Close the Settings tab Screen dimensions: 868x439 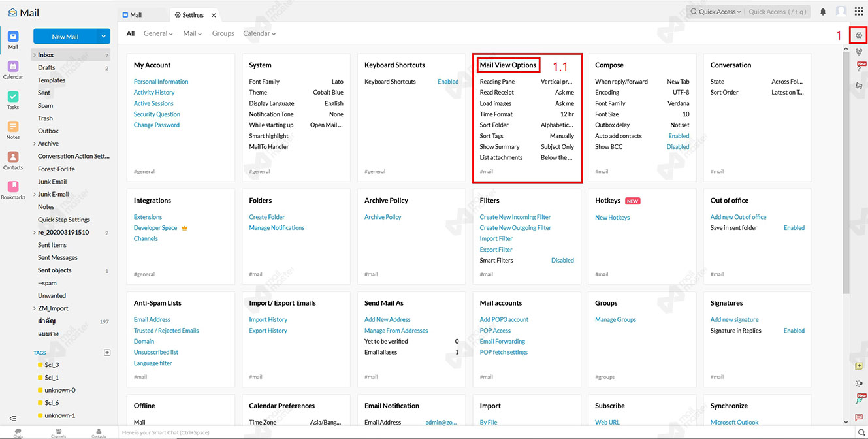214,15
